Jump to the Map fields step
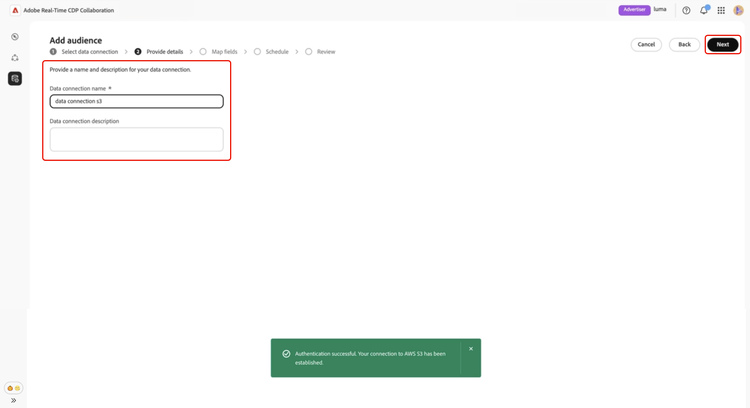Viewport: 750px width, 408px height. click(219, 52)
